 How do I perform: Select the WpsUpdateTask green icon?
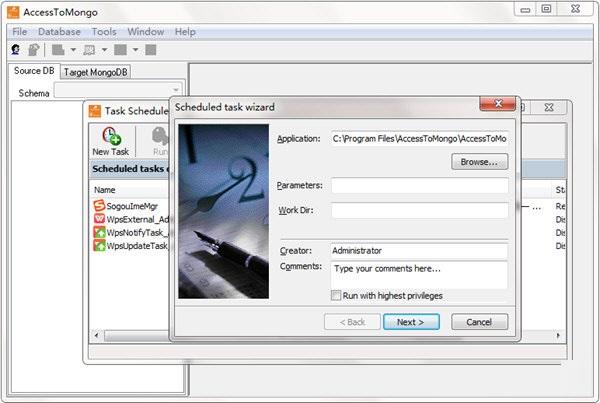point(99,245)
